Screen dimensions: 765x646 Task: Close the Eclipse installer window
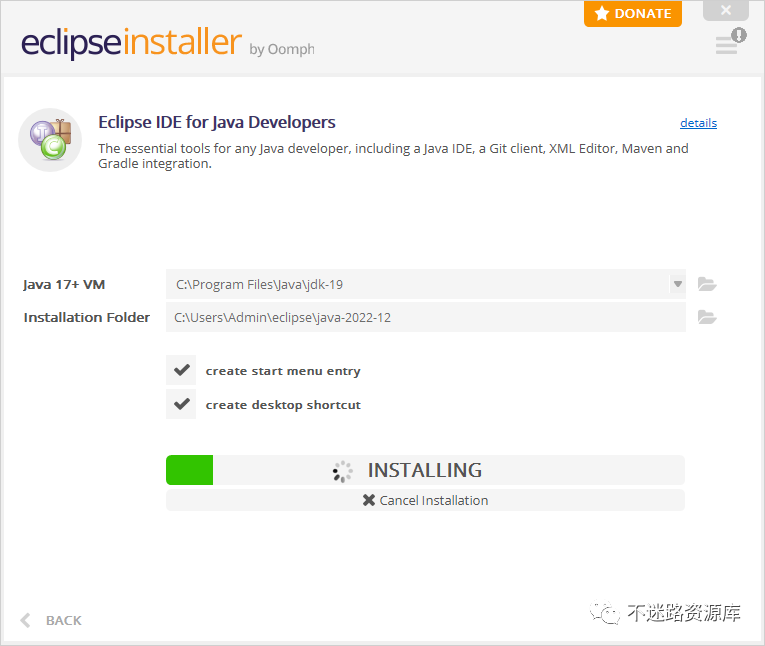click(726, 10)
